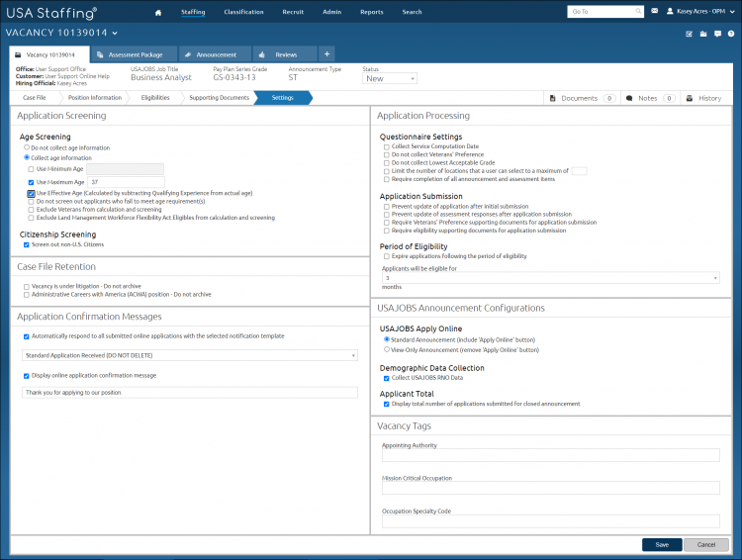742x560 pixels.
Task: Open the help question mark icon
Action: coord(731,34)
